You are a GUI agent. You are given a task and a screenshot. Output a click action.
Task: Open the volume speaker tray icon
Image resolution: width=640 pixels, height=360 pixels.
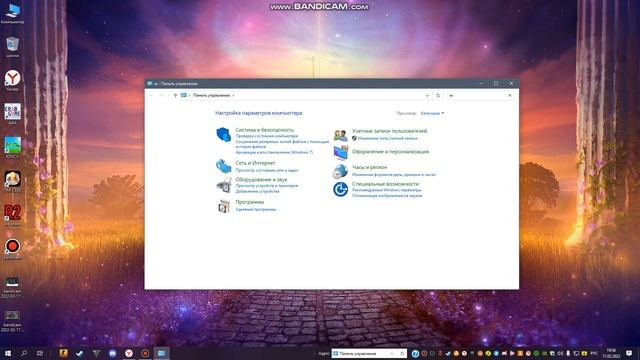[560, 353]
